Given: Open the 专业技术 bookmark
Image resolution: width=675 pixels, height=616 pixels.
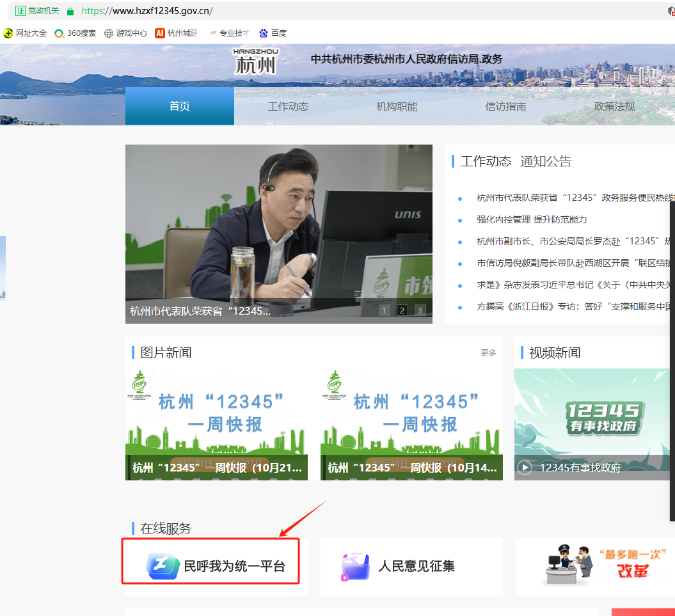Looking at the screenshot, I should pos(229,33).
